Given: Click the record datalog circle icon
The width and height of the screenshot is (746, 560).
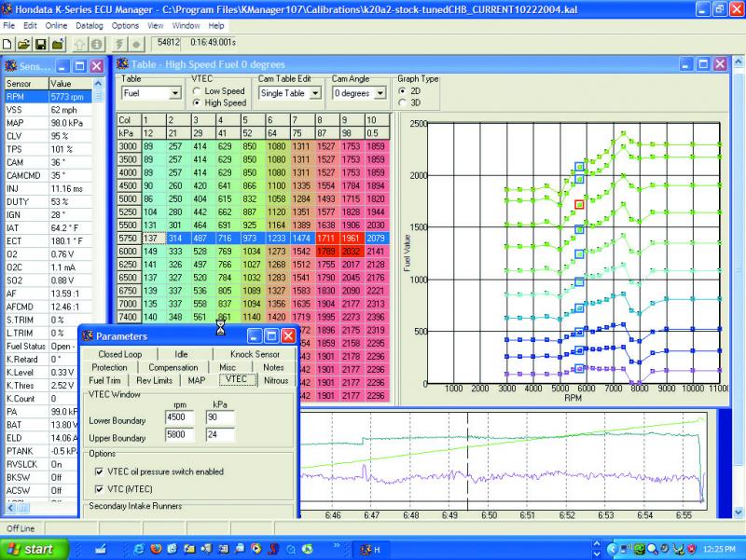Looking at the screenshot, I should (x=136, y=45).
